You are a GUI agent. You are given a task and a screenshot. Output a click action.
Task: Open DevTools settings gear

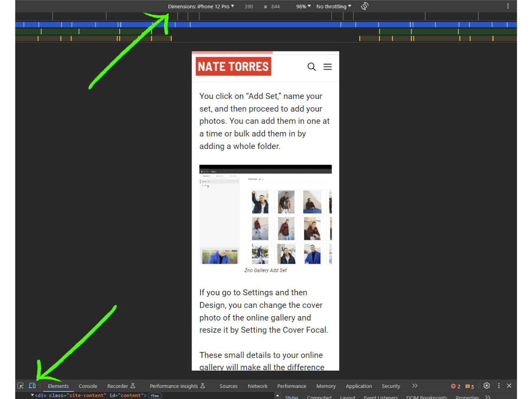pyautogui.click(x=486, y=386)
